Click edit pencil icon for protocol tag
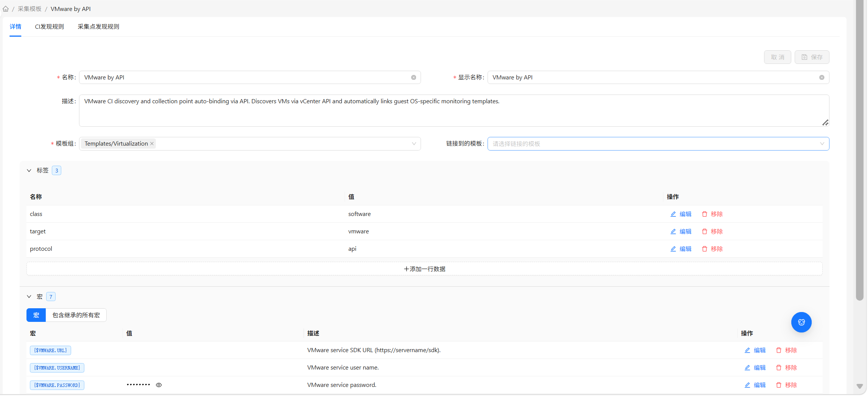868x396 pixels. pyautogui.click(x=673, y=249)
